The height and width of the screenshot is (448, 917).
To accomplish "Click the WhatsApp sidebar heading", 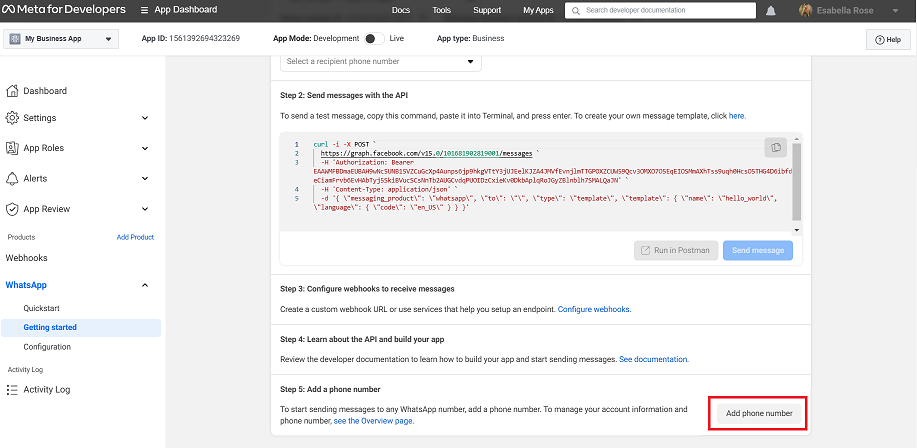I will coord(26,285).
